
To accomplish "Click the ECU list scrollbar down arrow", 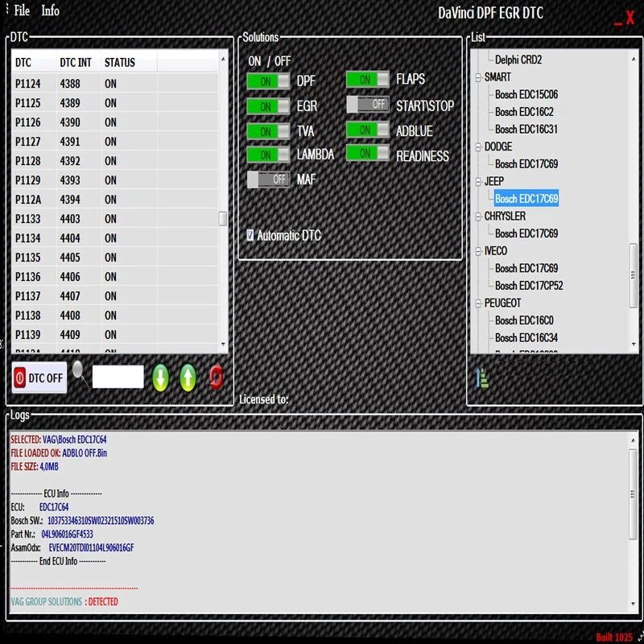I will (632, 346).
